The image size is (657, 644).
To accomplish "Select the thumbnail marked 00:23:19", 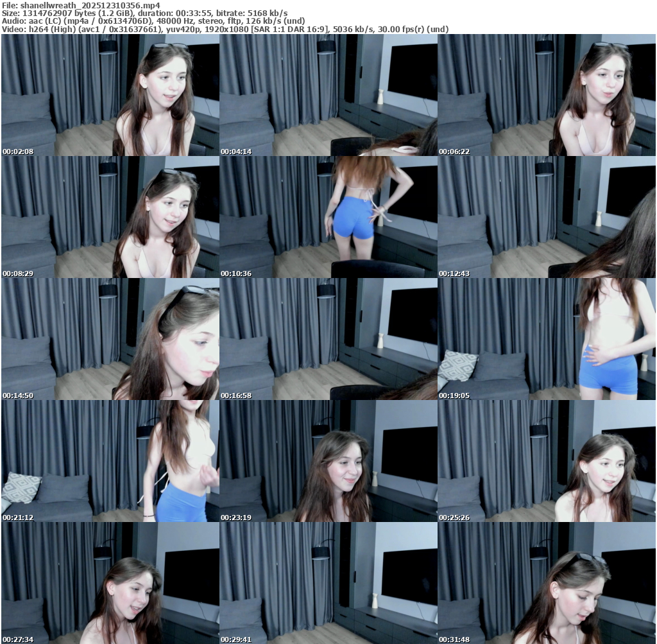I will pyautogui.click(x=328, y=461).
